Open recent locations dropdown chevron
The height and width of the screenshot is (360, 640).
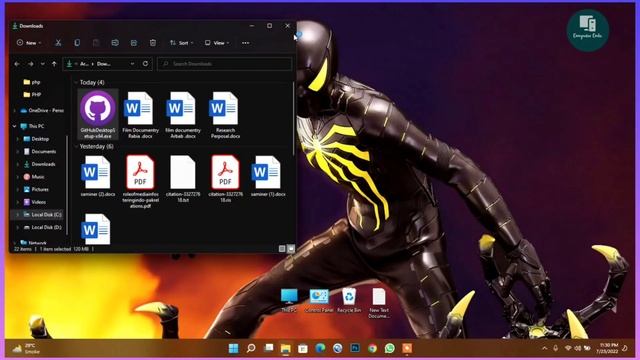point(42,64)
